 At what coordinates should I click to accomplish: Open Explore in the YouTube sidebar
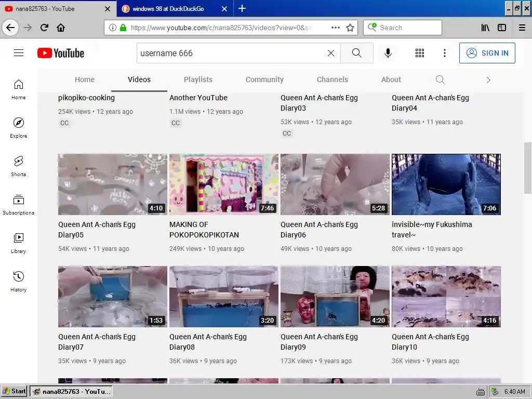tap(18, 128)
